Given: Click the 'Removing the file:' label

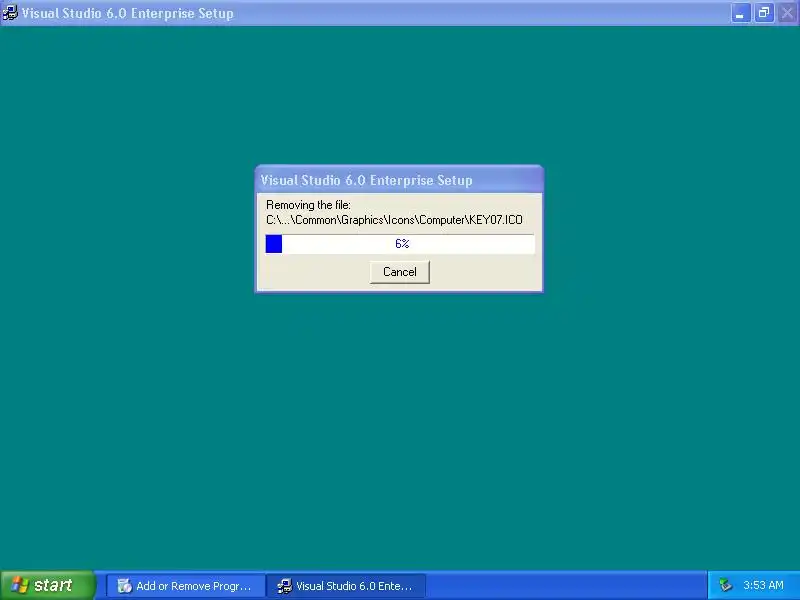Looking at the screenshot, I should (309, 205).
